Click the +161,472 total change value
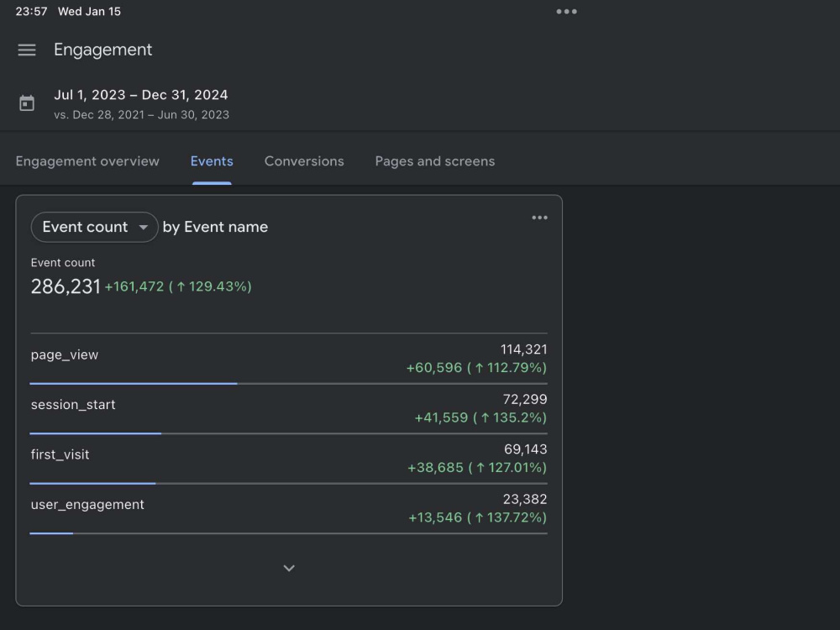 pyautogui.click(x=134, y=286)
